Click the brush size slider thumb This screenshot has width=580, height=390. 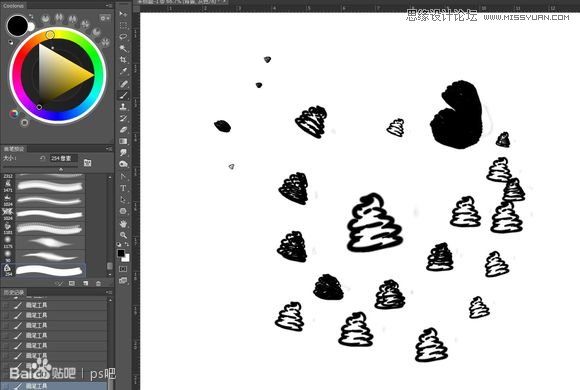coord(61,169)
